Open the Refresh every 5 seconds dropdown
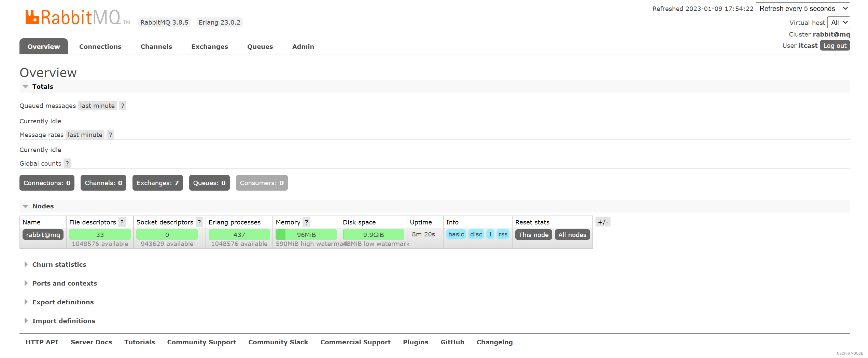The width and height of the screenshot is (868, 358). 803,9
